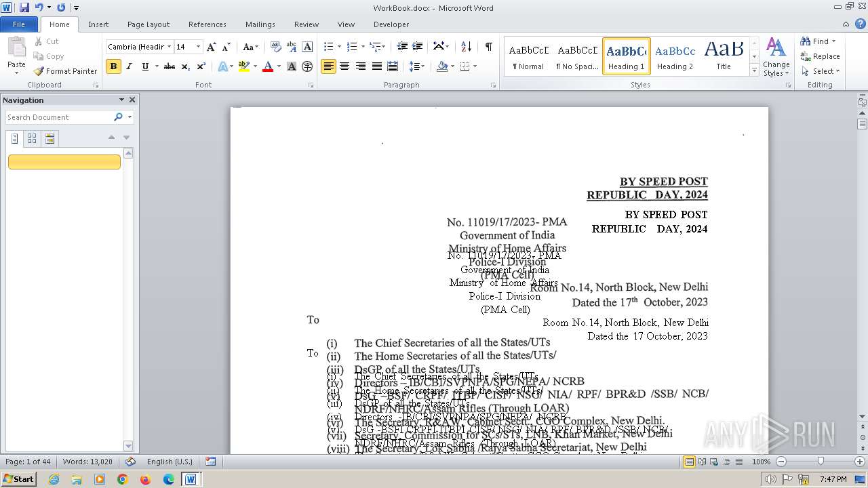Align text right

click(360, 66)
